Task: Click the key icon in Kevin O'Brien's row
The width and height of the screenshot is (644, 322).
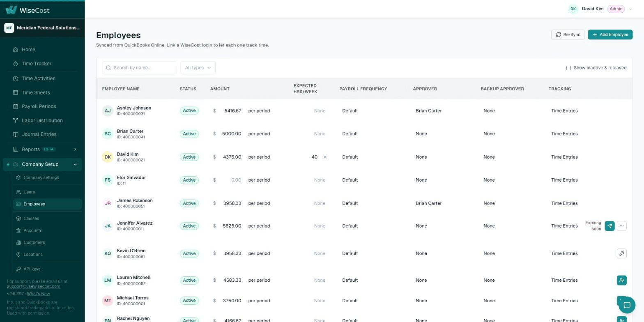Action: click(x=622, y=253)
